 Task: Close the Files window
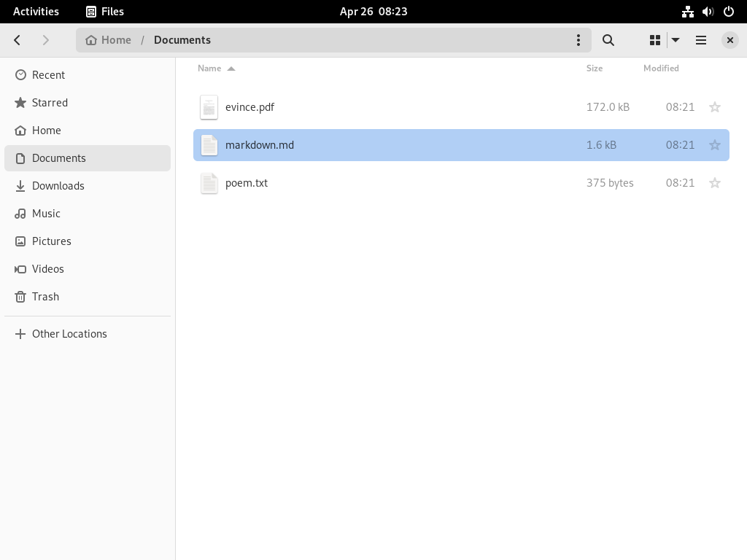pyautogui.click(x=729, y=40)
